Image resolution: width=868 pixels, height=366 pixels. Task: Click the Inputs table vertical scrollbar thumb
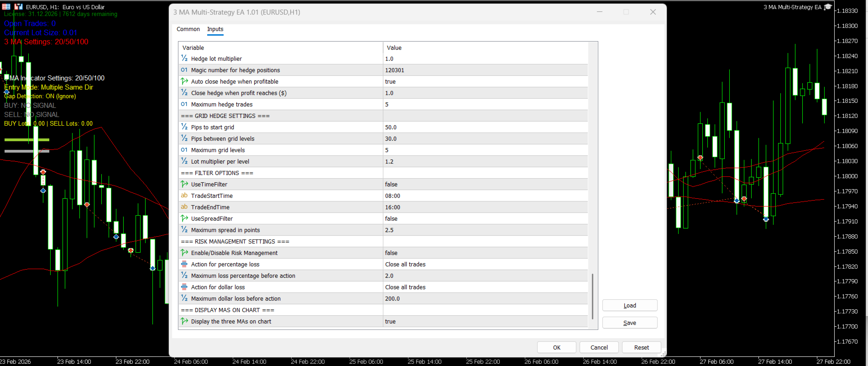point(592,296)
